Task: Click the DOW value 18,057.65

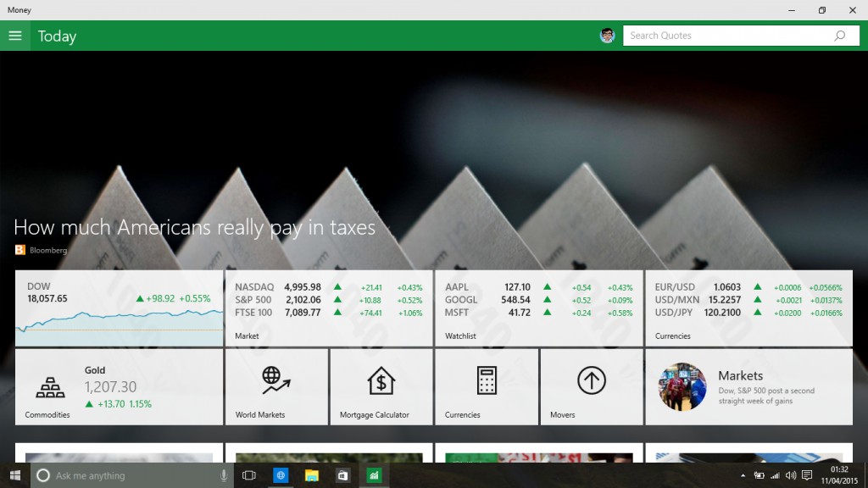Action: [47, 299]
